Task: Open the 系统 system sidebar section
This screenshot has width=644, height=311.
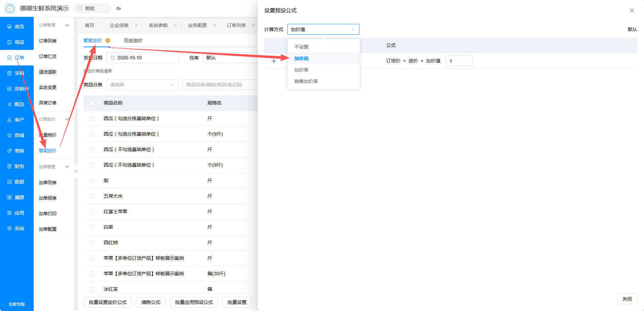Action: coord(17,228)
